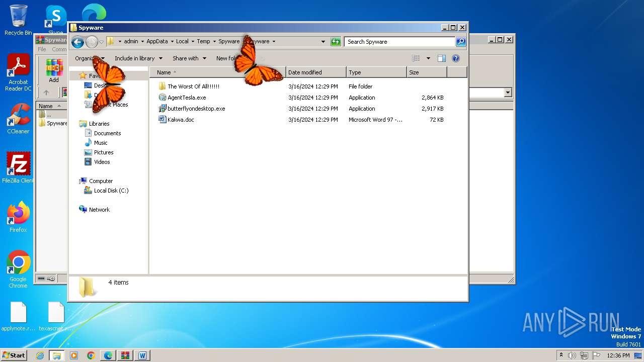The image size is (644, 362).
Task: Open Internet Explorer from taskbar
Action: (40, 355)
